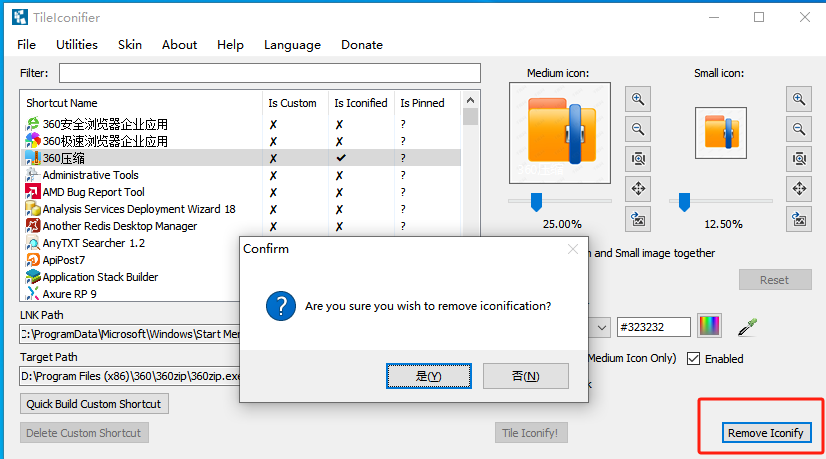Zoom in on the small icon preview
This screenshot has width=826, height=459.
coord(798,98)
